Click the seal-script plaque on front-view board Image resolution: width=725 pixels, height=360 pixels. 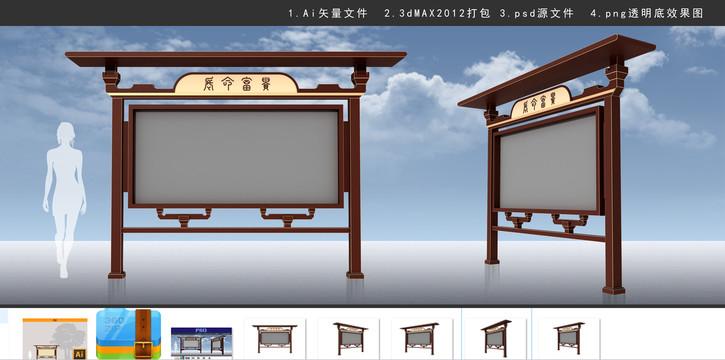pos(236,84)
